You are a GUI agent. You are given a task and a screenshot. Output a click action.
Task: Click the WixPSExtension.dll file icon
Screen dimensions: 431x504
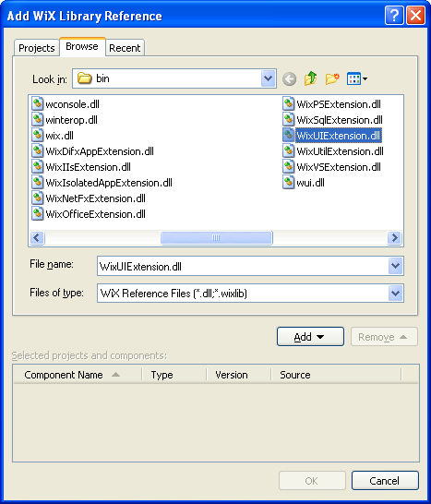288,103
